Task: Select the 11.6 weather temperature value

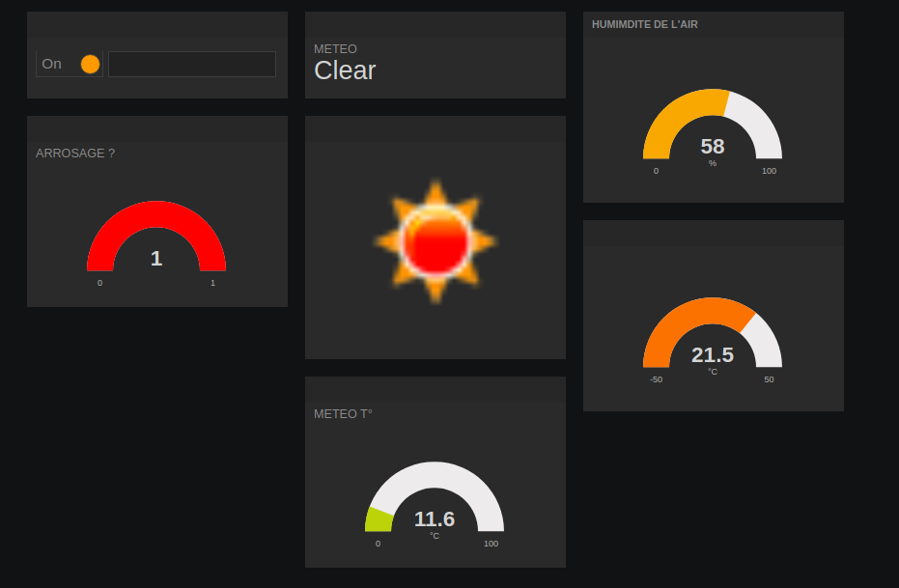Action: pos(435,519)
